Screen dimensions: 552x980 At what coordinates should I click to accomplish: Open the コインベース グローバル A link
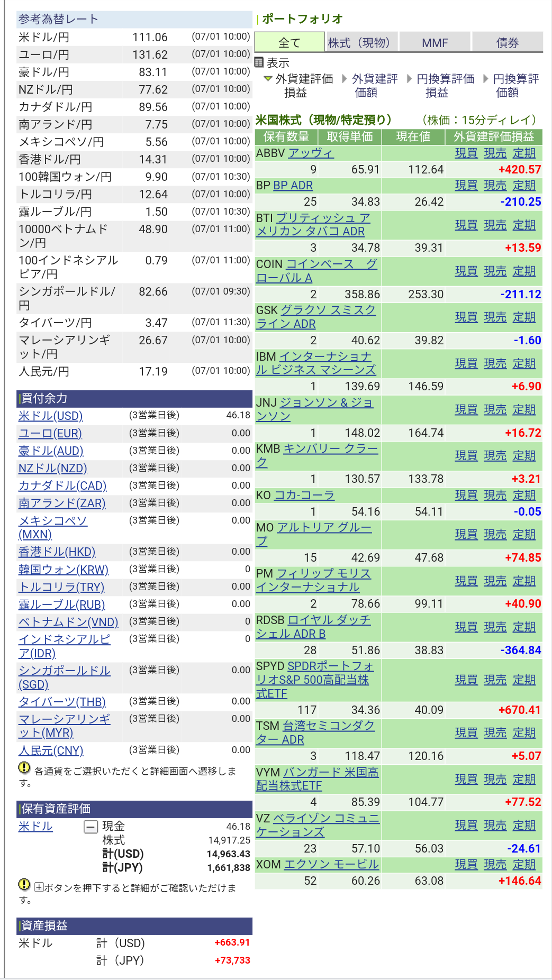(x=316, y=271)
